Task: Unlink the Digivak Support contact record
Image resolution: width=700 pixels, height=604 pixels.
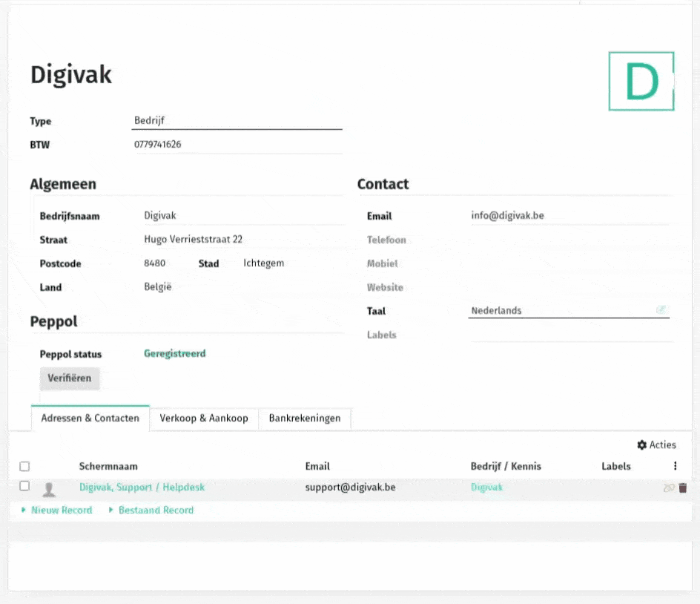Action: 669,488
